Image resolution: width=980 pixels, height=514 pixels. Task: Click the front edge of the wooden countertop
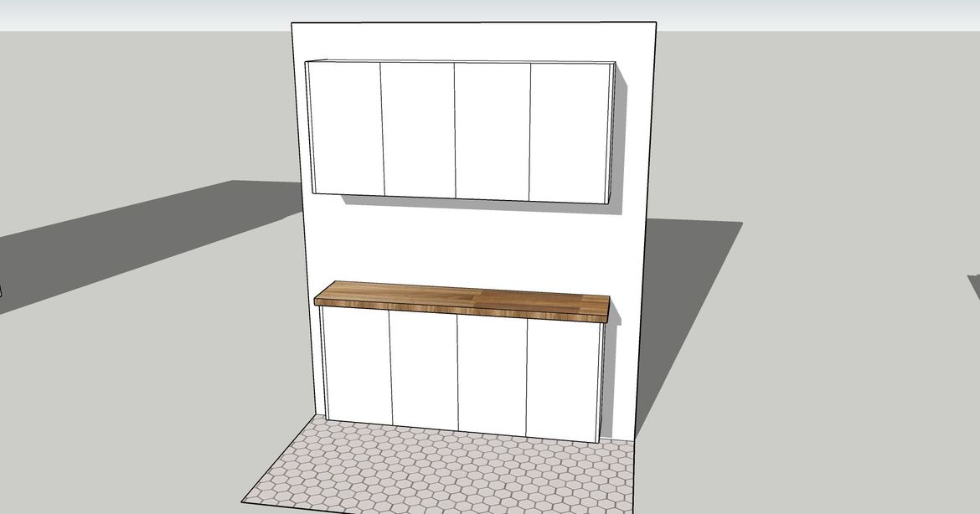461,311
